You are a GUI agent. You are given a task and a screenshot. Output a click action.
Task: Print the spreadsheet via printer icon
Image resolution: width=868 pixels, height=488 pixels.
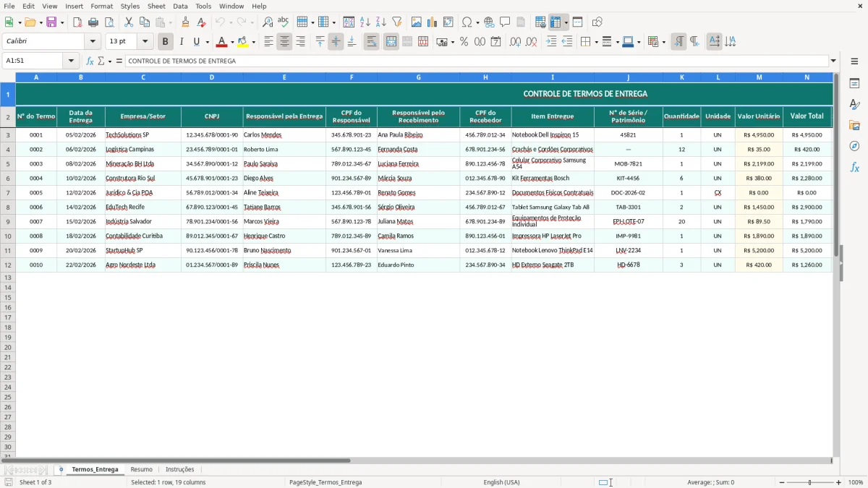click(x=93, y=22)
